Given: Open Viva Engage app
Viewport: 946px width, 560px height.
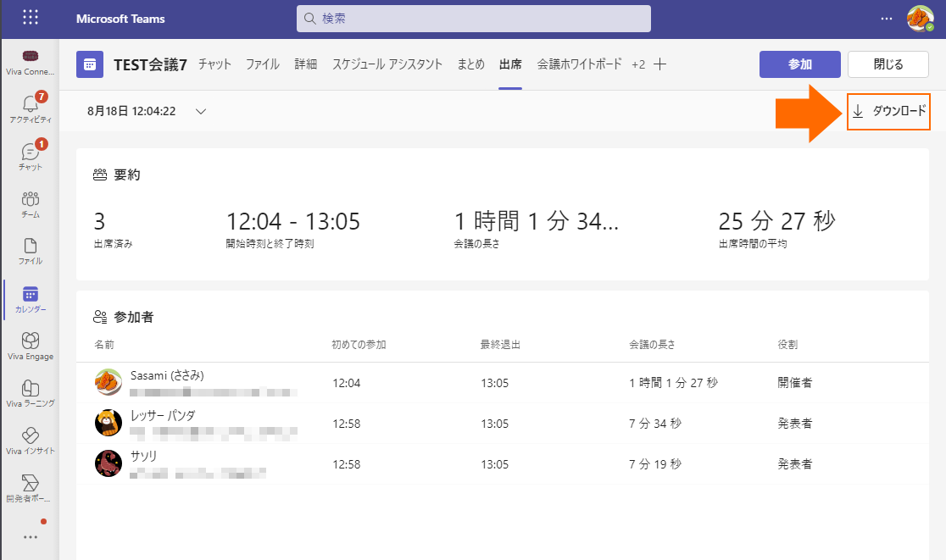Looking at the screenshot, I should 31,346.
